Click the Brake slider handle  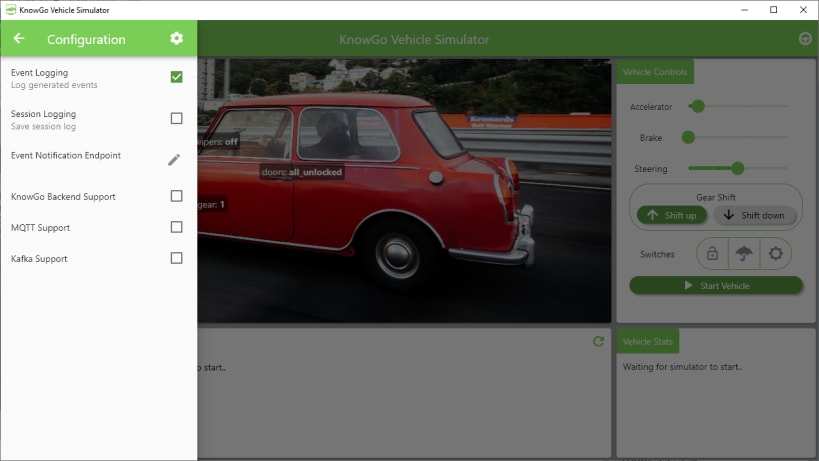pos(688,137)
